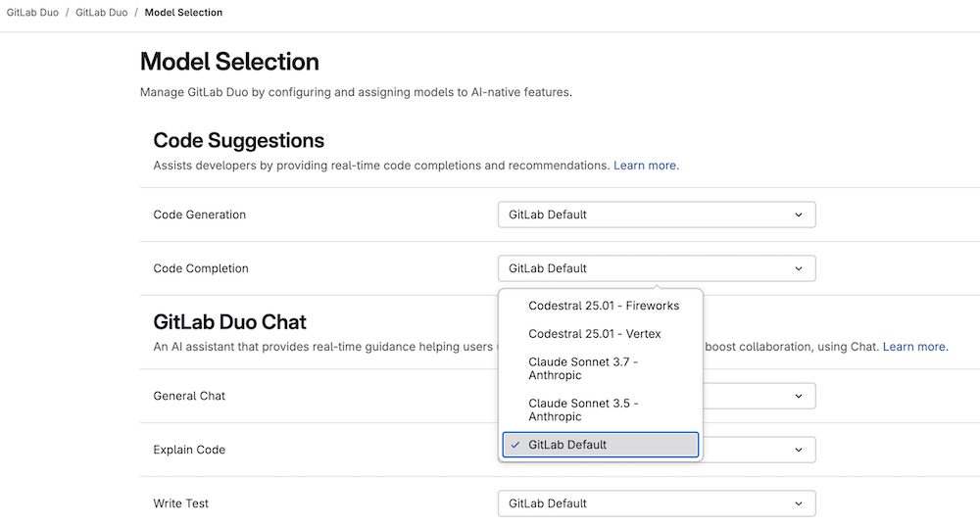Navigate to the second GitLab Duo breadcrumb
This screenshot has width=980, height=526.
[101, 13]
